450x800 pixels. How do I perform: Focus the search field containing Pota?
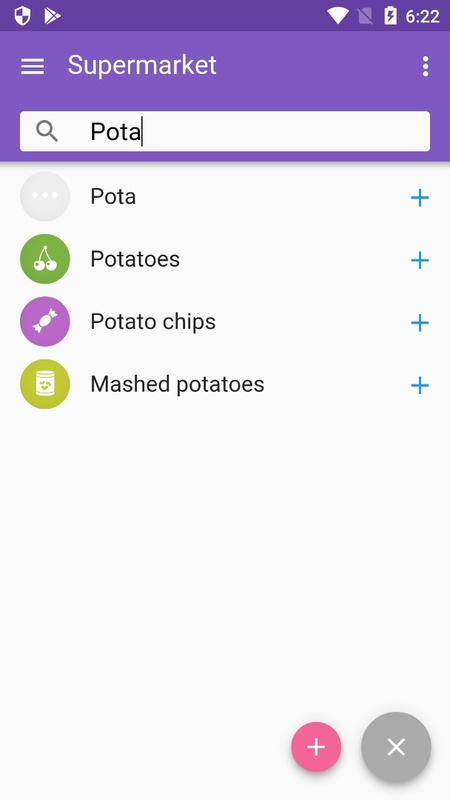[225, 131]
